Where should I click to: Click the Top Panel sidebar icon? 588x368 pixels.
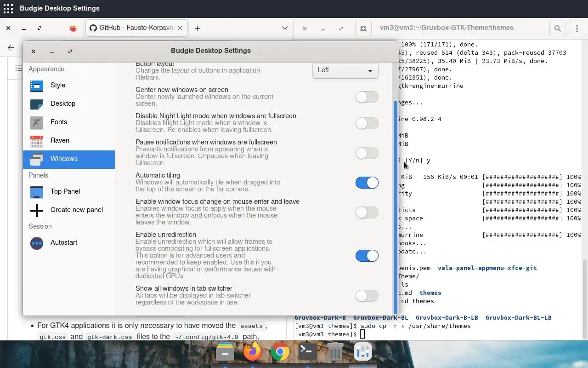tap(36, 191)
